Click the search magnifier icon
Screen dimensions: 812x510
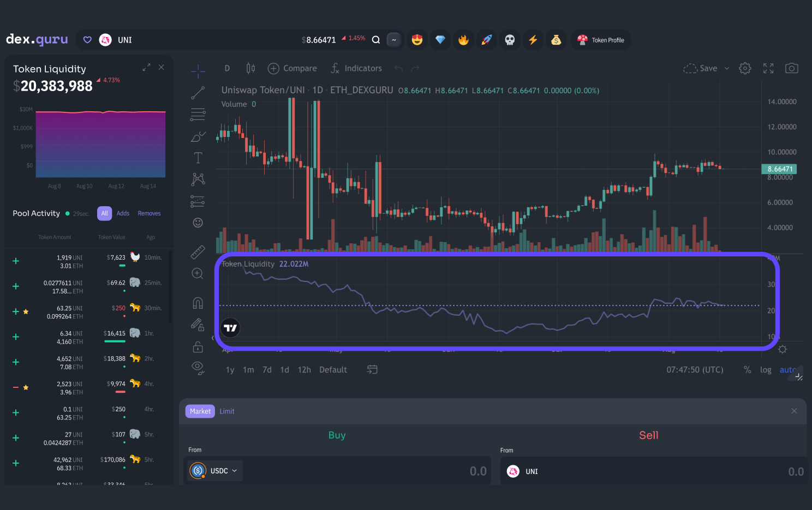(x=376, y=40)
